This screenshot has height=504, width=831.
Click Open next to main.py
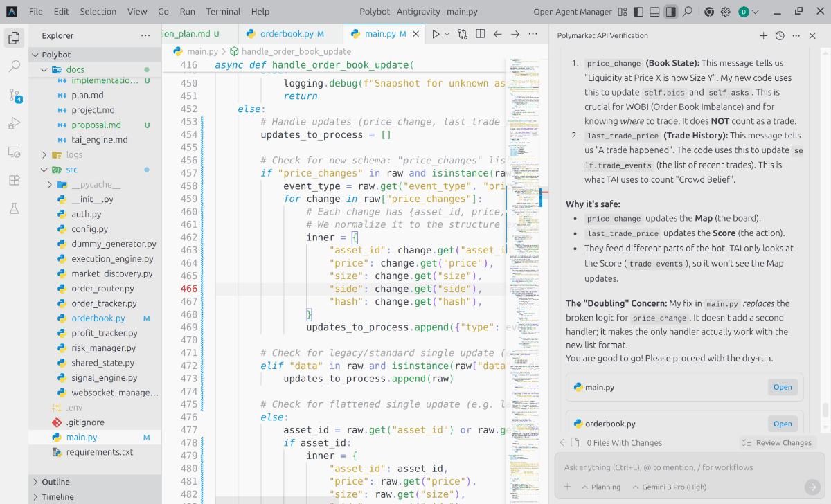pyautogui.click(x=783, y=388)
